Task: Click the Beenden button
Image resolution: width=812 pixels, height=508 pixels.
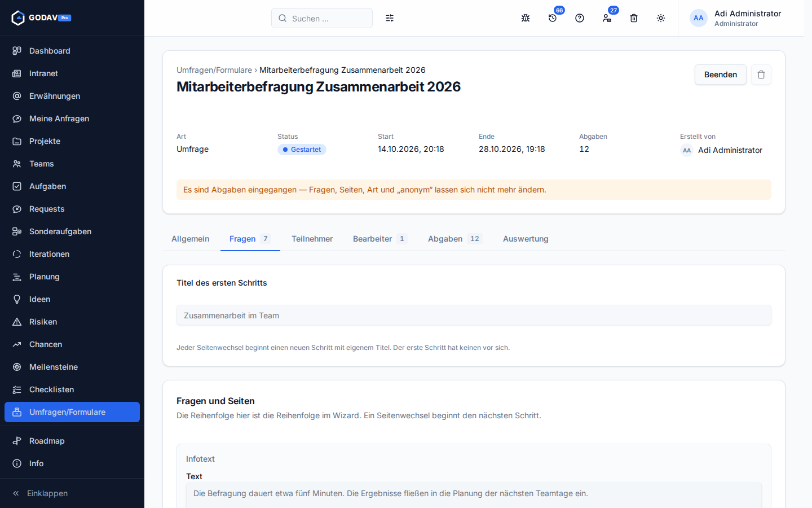Action: (x=721, y=75)
